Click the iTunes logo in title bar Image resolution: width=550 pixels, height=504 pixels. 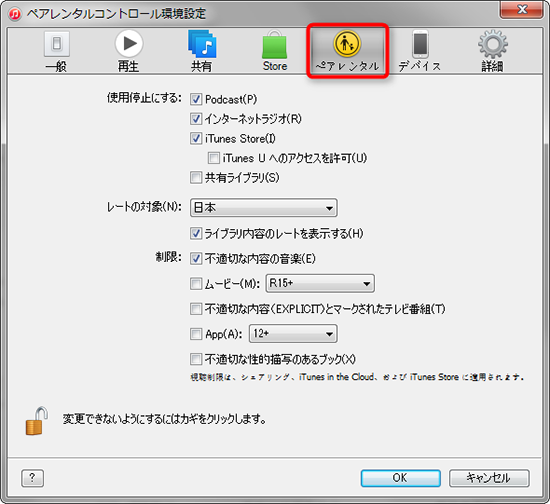[15, 14]
